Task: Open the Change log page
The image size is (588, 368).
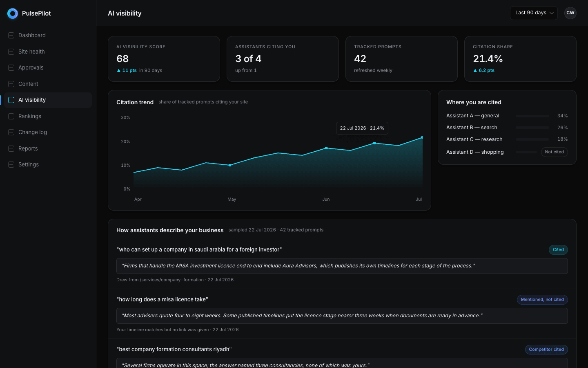Action: click(48, 132)
